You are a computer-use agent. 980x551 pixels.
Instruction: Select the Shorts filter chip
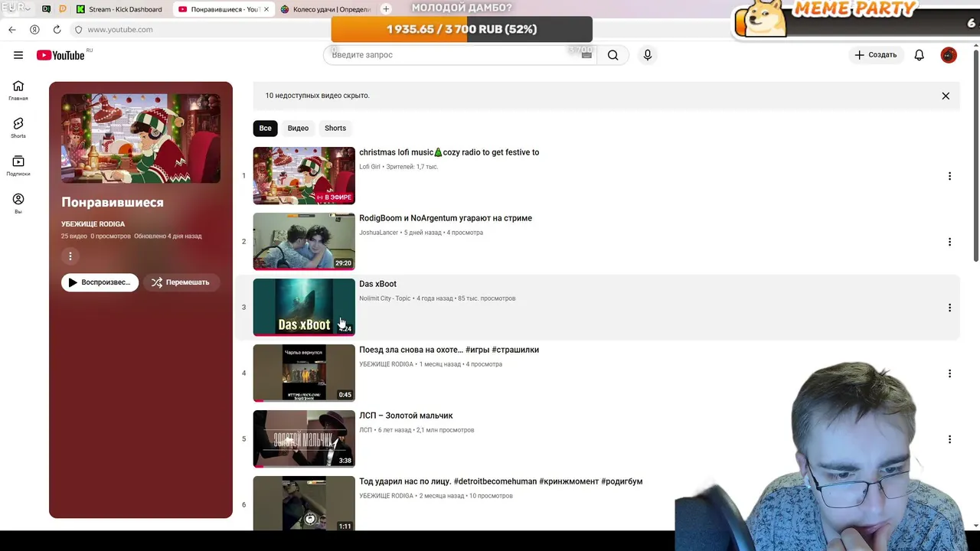point(335,128)
